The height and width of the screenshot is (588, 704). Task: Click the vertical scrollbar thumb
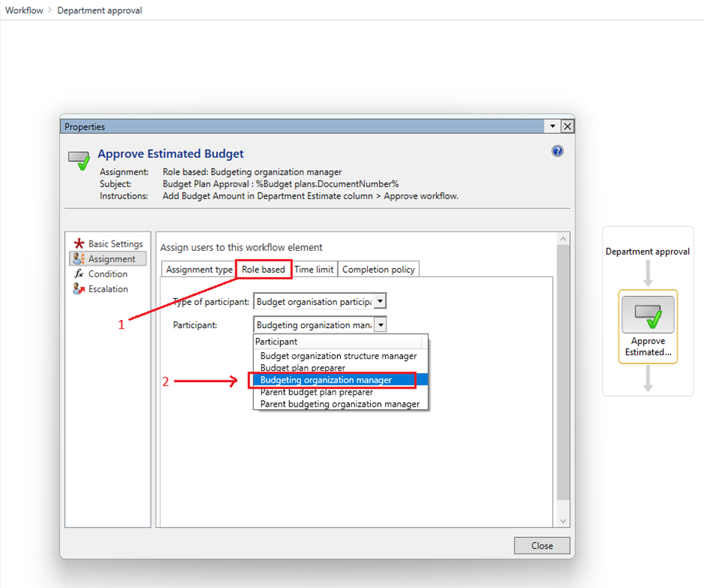click(x=563, y=373)
